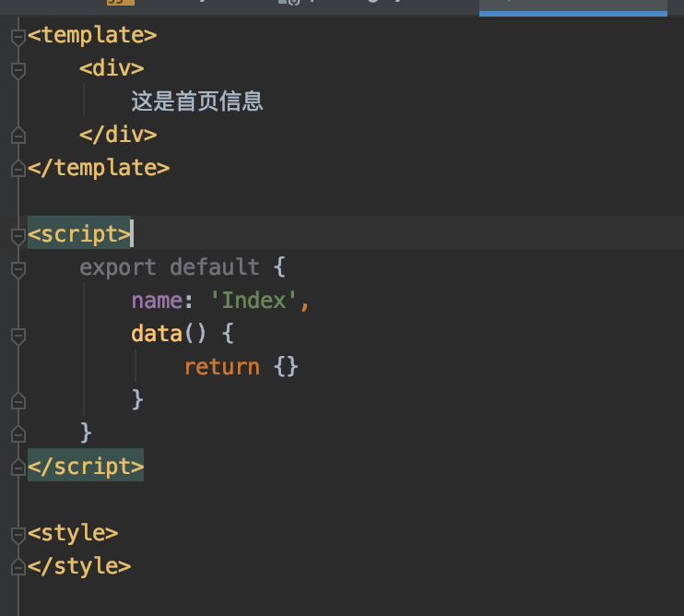
Task: Collapse the opening <template> tag fold
Action: point(18,37)
